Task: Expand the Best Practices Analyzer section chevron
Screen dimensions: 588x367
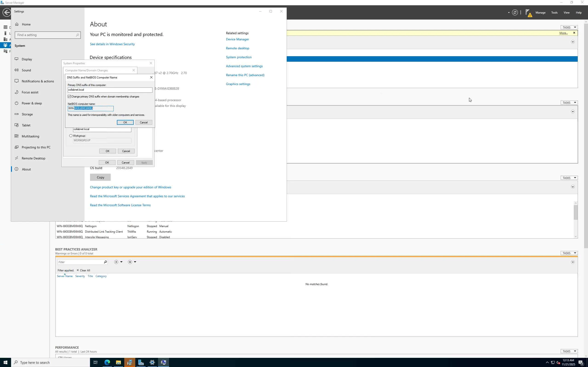Action: [x=572, y=262]
